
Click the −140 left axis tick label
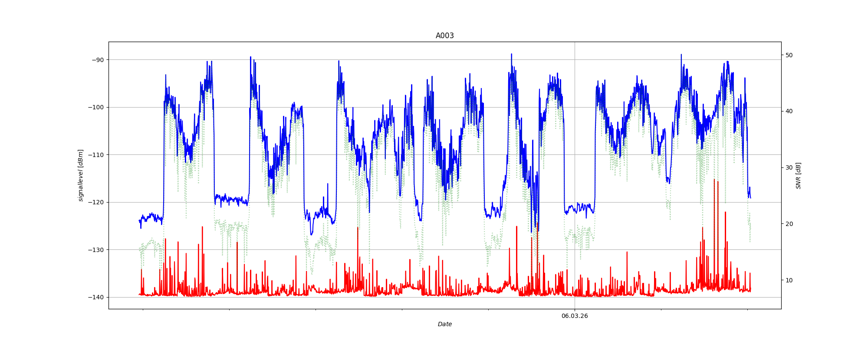coord(96,297)
